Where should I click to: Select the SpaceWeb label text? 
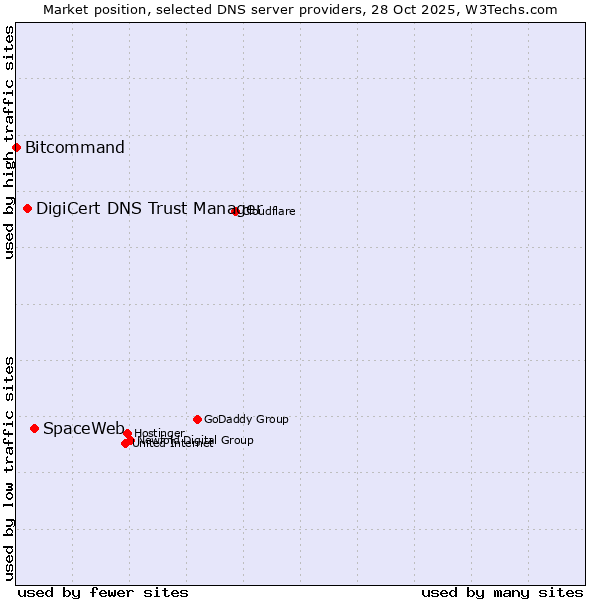tap(84, 428)
